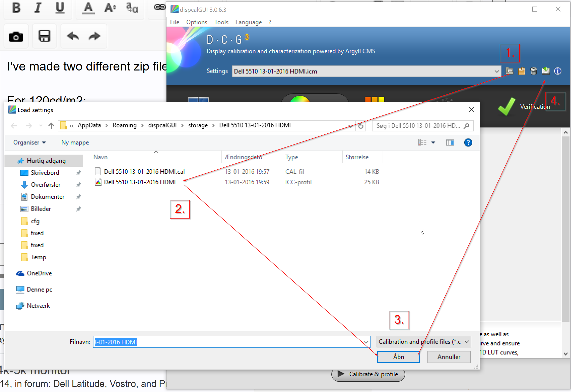Screen dimensions: 571x392
Task: Open the Tools menu in dispcalGUI
Action: (221, 22)
